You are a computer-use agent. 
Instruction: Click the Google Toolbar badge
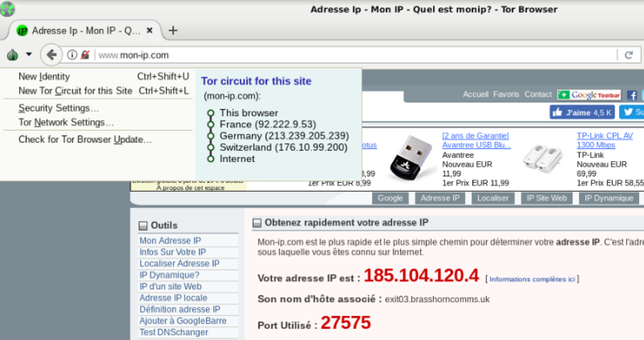pos(589,95)
